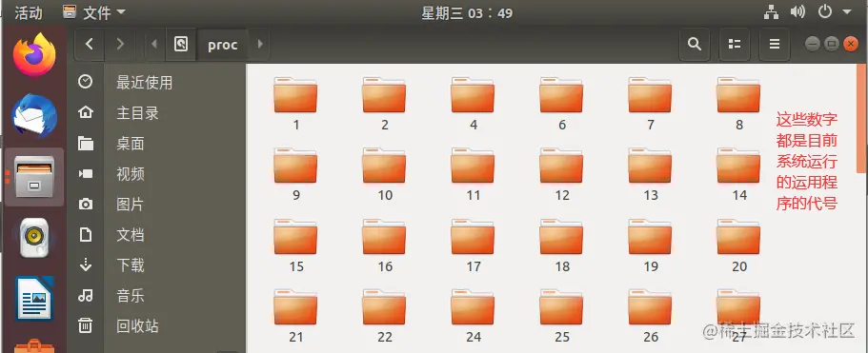868x353 pixels.
Task: Toggle list/grid view button
Action: 734,44
